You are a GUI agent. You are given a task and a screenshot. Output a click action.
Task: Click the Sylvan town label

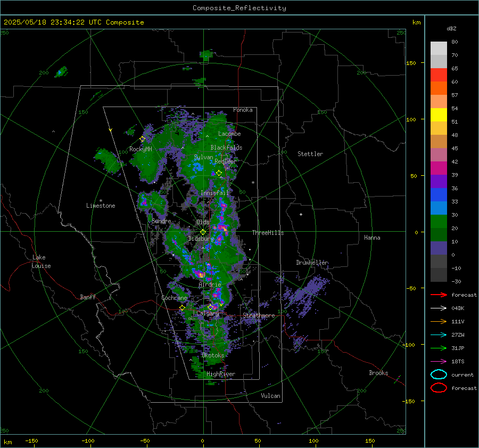pyautogui.click(x=203, y=157)
